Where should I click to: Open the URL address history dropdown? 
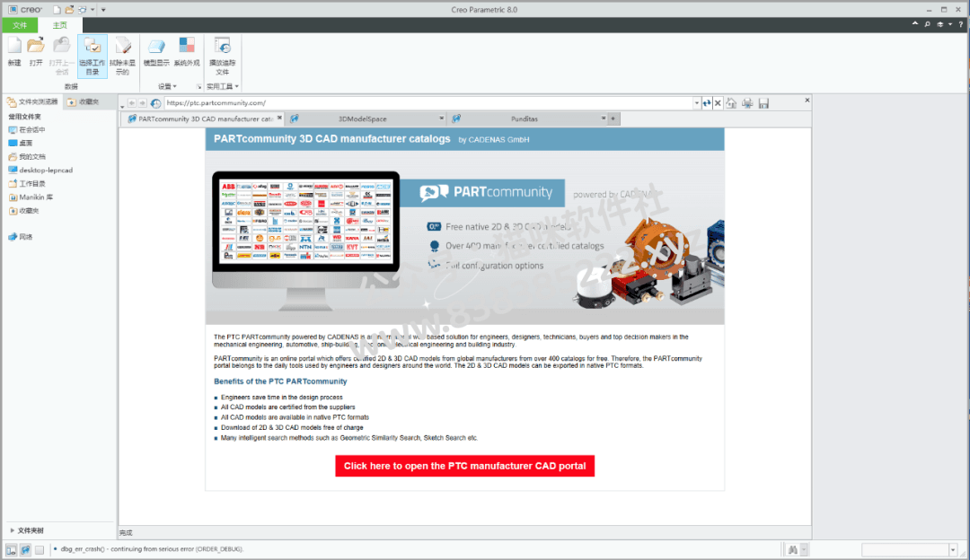(697, 103)
